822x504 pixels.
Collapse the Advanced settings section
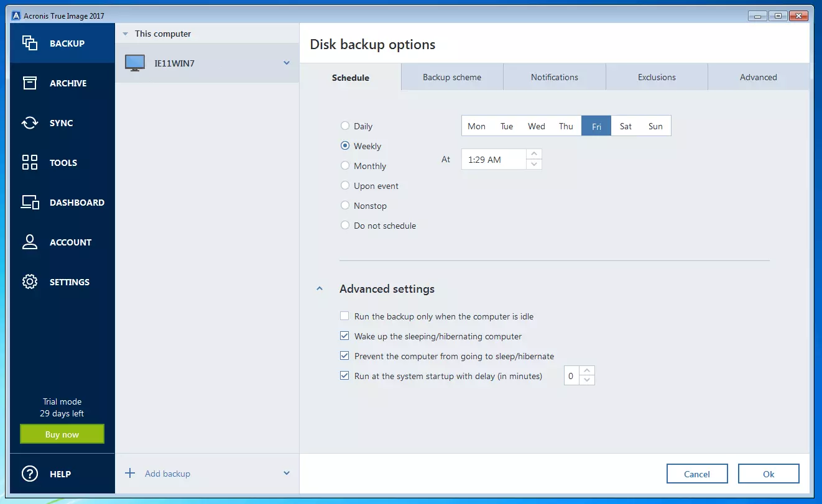[x=320, y=289]
